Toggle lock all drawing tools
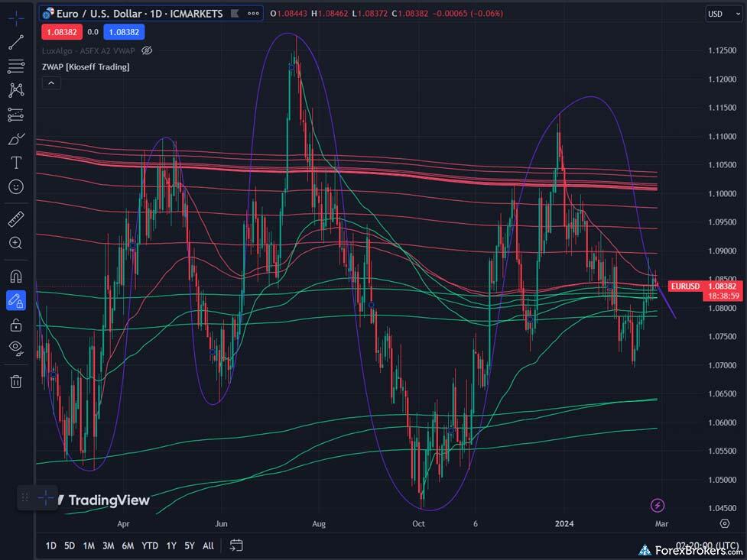The width and height of the screenshot is (747, 560). pyautogui.click(x=15, y=325)
